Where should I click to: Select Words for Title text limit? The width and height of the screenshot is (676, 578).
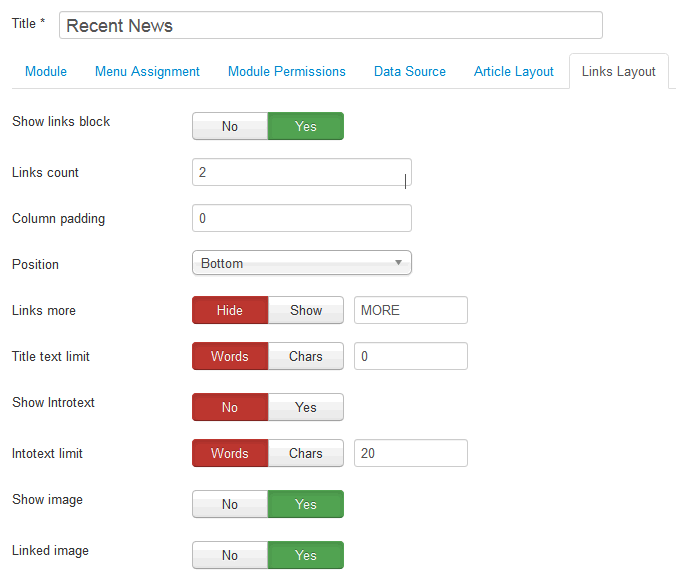click(x=230, y=356)
